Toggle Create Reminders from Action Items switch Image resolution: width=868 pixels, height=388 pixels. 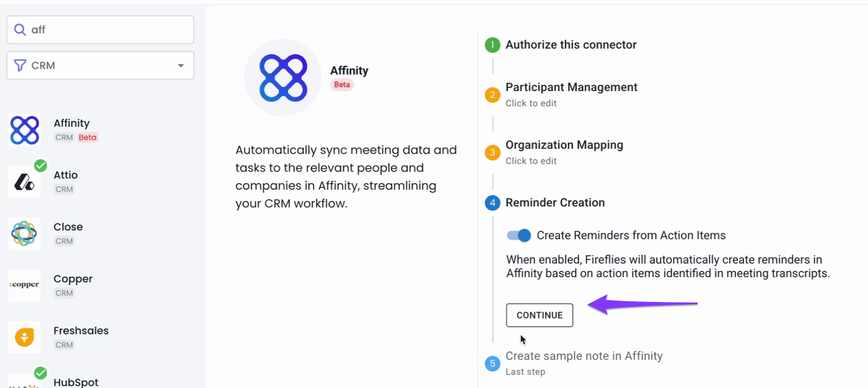pyautogui.click(x=519, y=235)
